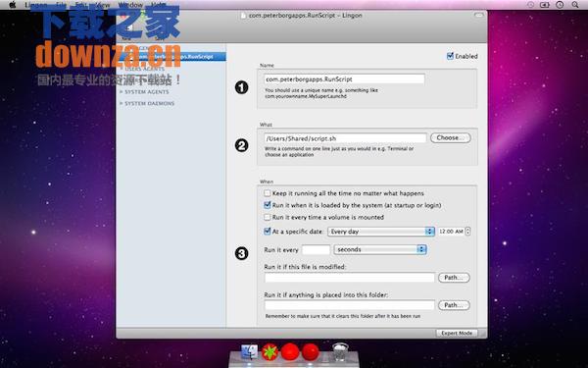This screenshot has width=588, height=368.
Task: Open the Lingon application menu
Action: pos(36,5)
